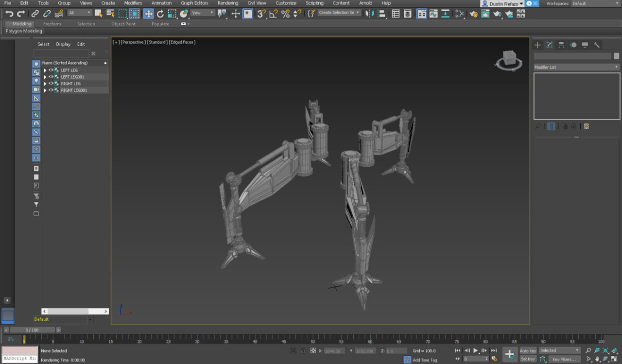Open the Render Setup icon on the toolbar
622x364 pixels.
click(473, 14)
